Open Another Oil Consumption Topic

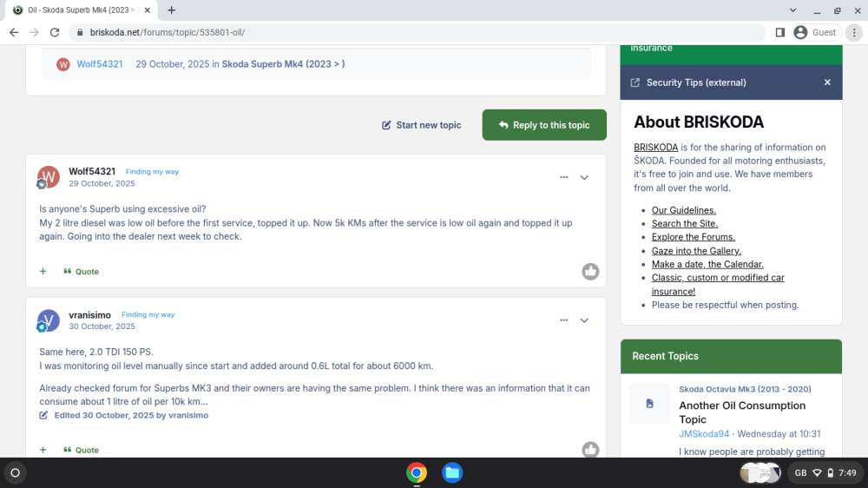coord(742,412)
